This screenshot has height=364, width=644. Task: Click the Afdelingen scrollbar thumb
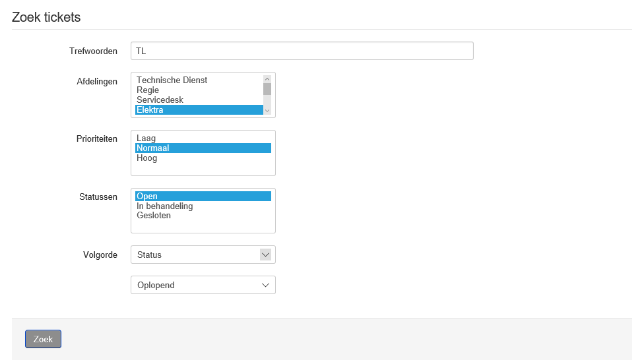click(267, 89)
